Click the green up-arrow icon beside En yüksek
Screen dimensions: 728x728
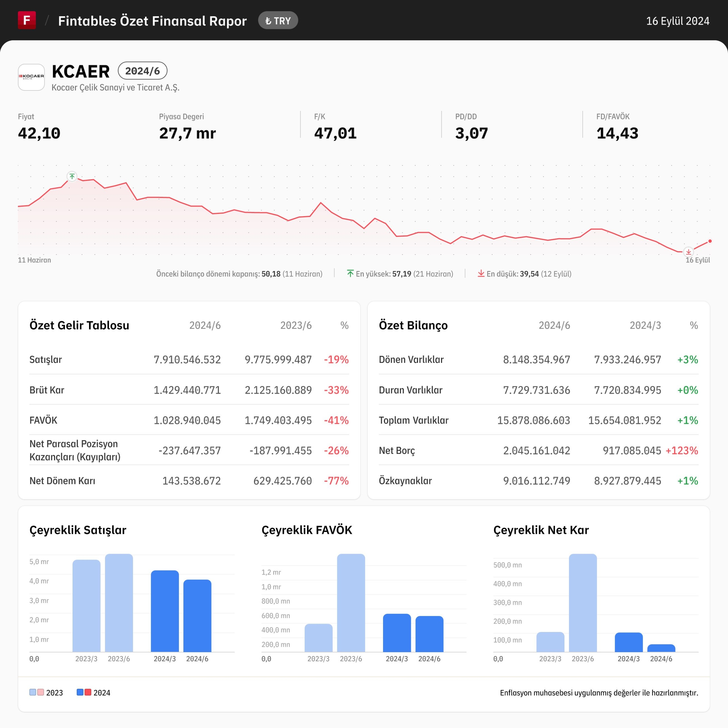[350, 274]
